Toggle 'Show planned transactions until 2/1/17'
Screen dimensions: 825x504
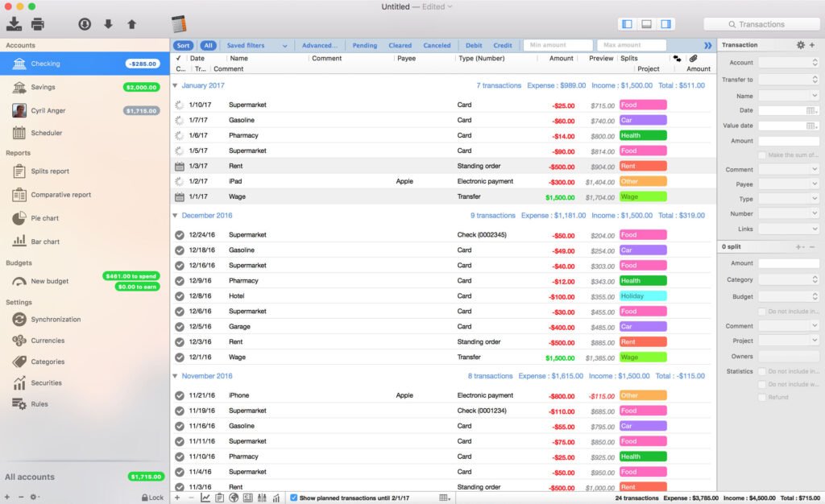[294, 497]
